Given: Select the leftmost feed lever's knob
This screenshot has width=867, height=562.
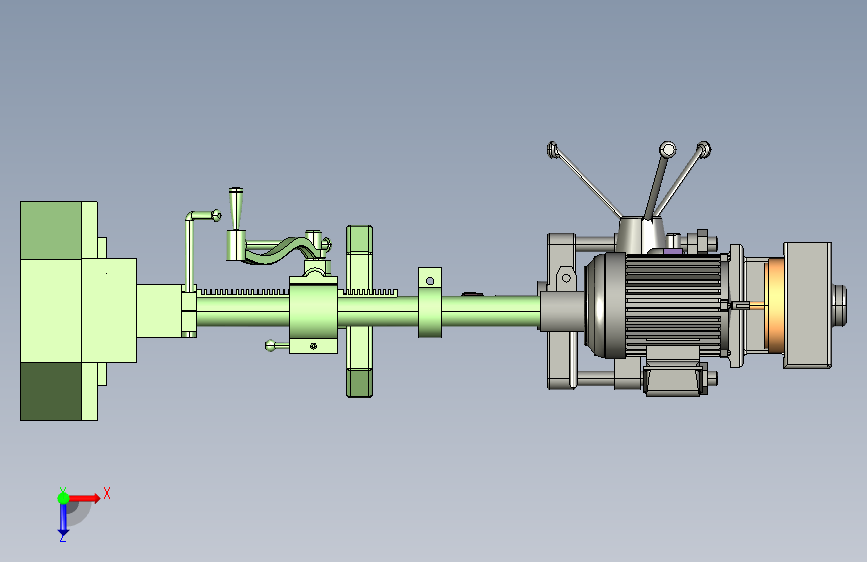Looking at the screenshot, I should point(552,149).
